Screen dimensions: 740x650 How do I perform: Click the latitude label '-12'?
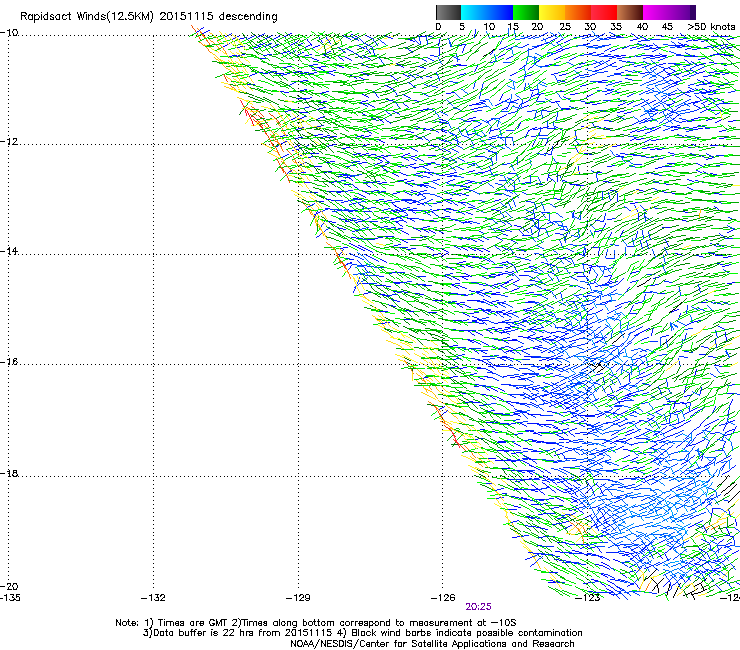(x=9, y=142)
